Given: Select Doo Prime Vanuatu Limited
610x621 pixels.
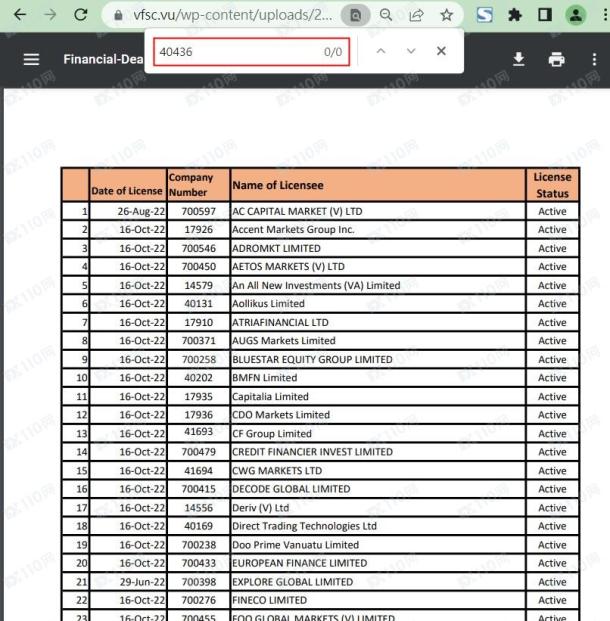Looking at the screenshot, I should (295, 545).
